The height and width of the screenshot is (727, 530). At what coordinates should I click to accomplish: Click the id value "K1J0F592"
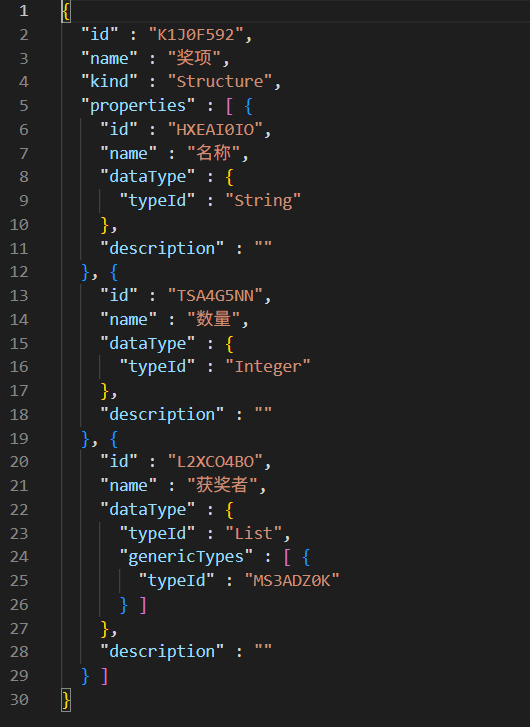(196, 35)
